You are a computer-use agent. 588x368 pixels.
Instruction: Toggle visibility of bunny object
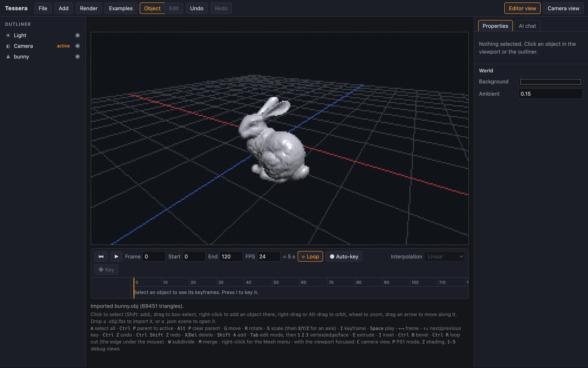[x=78, y=56]
